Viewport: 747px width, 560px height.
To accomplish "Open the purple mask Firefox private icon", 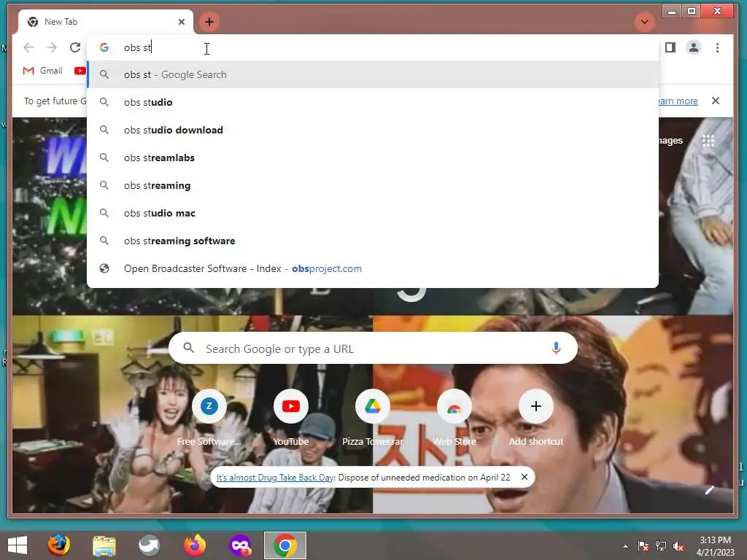I will [239, 545].
